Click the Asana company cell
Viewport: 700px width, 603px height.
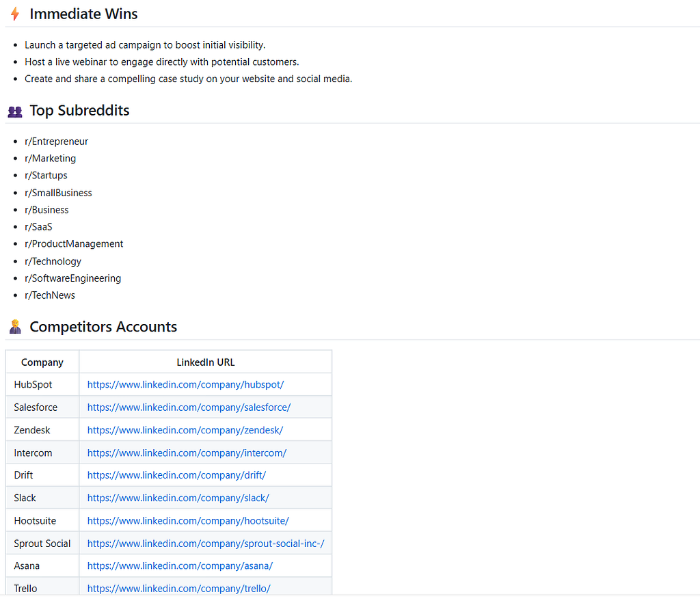pyautogui.click(x=42, y=566)
